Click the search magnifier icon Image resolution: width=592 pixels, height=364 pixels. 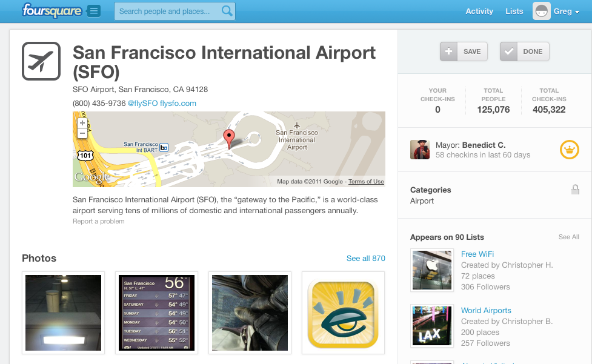[225, 11]
